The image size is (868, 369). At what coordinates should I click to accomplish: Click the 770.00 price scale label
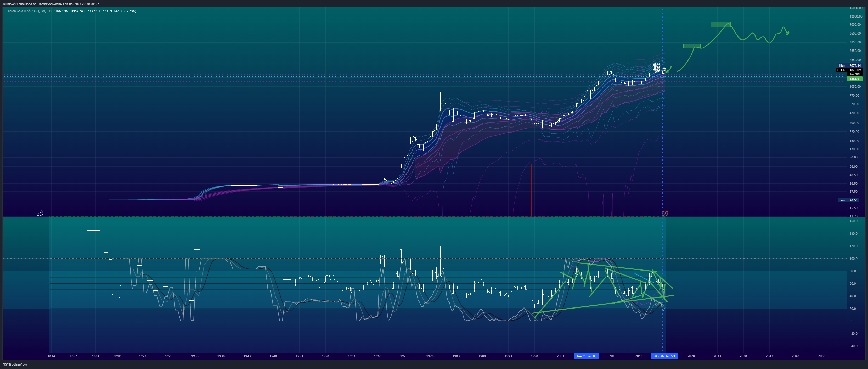[854, 95]
